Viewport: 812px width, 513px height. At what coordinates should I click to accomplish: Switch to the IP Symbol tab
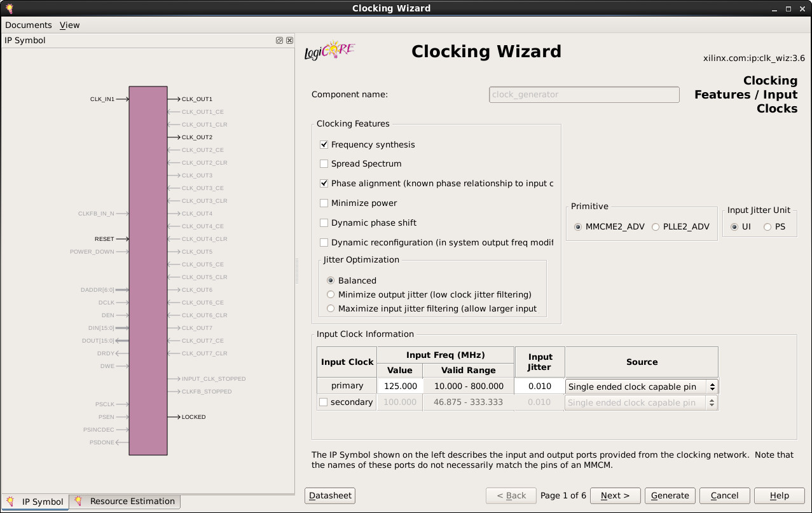[x=35, y=502]
